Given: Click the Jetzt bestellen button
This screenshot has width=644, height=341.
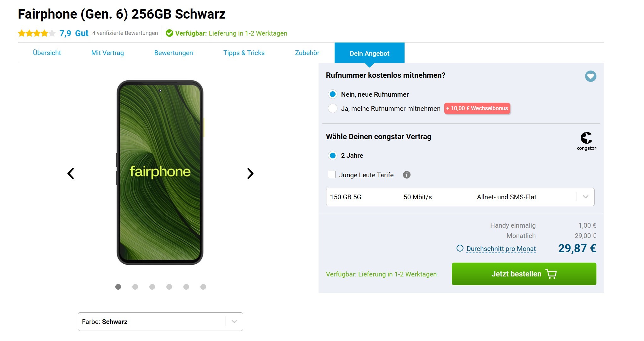Looking at the screenshot, I should pyautogui.click(x=524, y=274).
